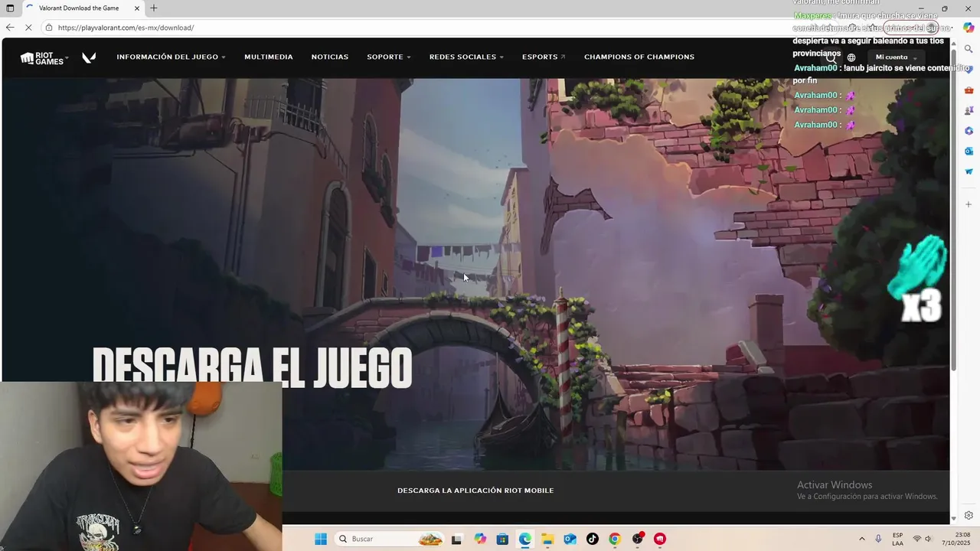This screenshot has width=980, height=551.
Task: Switch to Edge on taskbar
Action: [524, 539]
